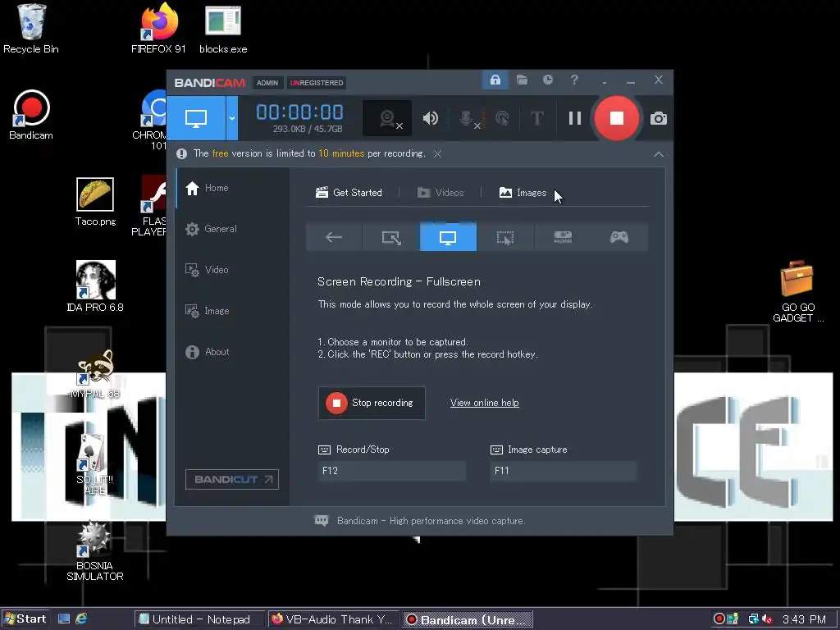Toggle the mouse click effect icon

(x=502, y=118)
